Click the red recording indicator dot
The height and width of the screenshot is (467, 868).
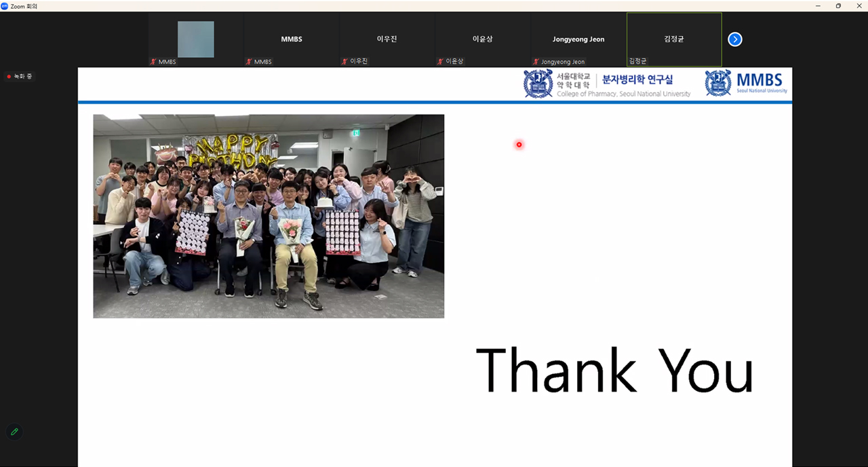(x=9, y=77)
